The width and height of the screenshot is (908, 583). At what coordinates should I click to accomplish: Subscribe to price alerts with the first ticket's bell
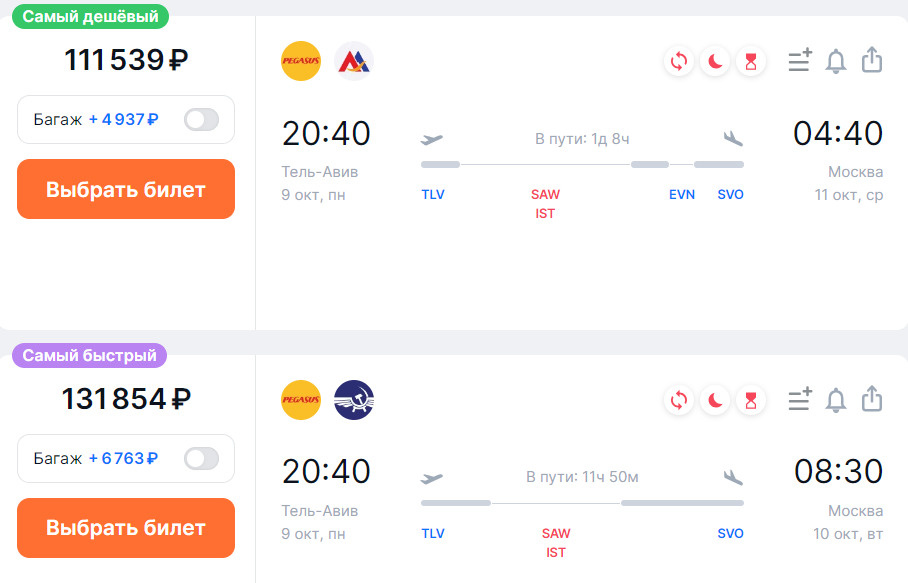(x=836, y=61)
